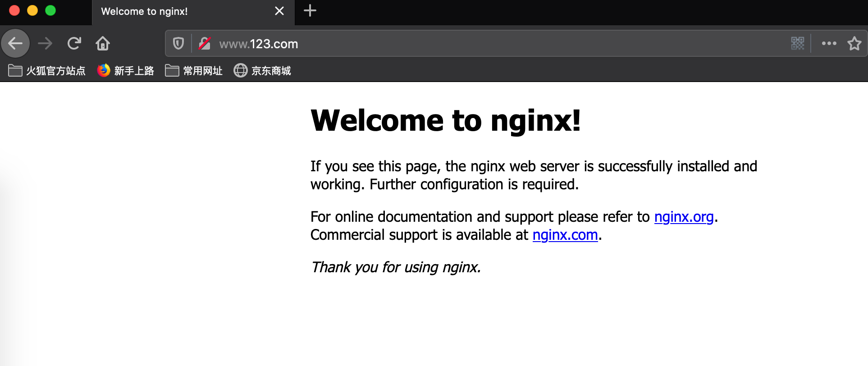
Task: Click 'Thank you for using nginx.' text
Action: pyautogui.click(x=396, y=267)
